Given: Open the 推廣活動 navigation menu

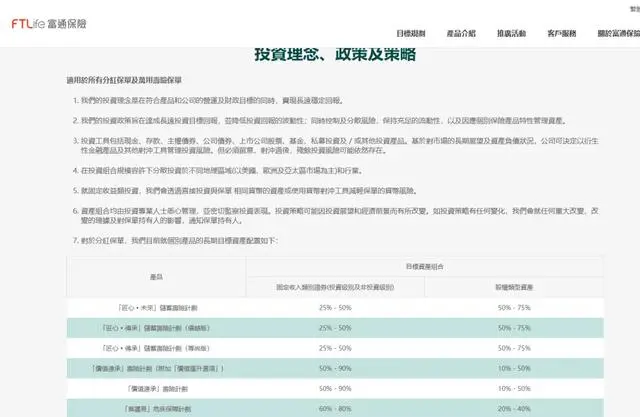Looking at the screenshot, I should [x=511, y=33].
